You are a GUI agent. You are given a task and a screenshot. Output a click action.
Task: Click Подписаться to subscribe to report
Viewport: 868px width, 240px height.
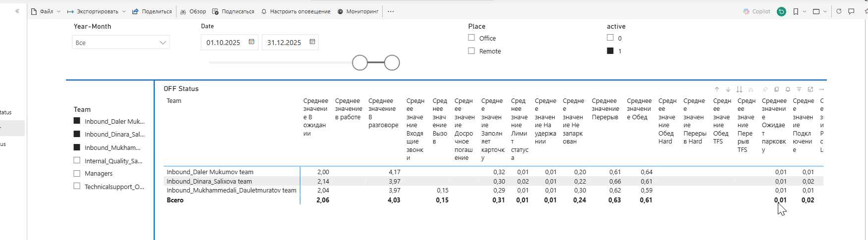(x=233, y=11)
